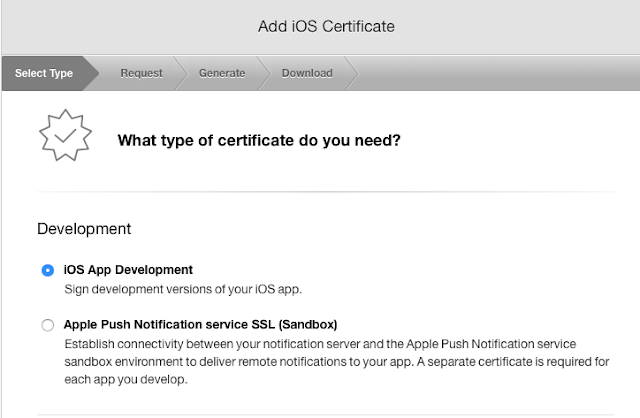
Task: Click the chevron separator after Generate
Action: point(265,73)
